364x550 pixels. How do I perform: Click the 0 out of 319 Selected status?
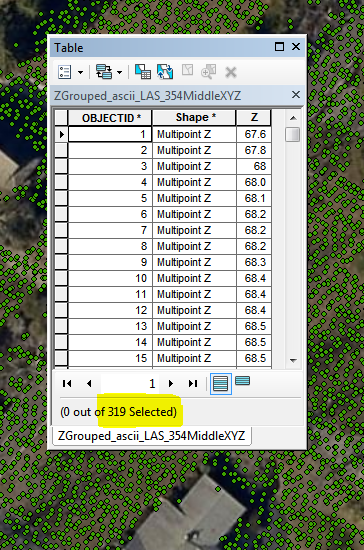pyautogui.click(x=119, y=412)
